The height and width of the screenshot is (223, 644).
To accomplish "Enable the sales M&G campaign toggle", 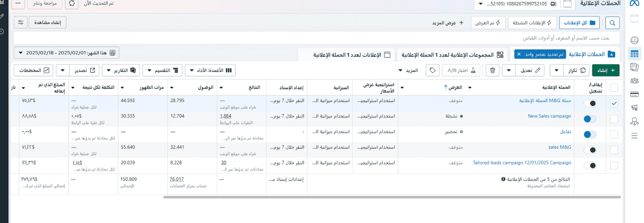I will point(590,151).
